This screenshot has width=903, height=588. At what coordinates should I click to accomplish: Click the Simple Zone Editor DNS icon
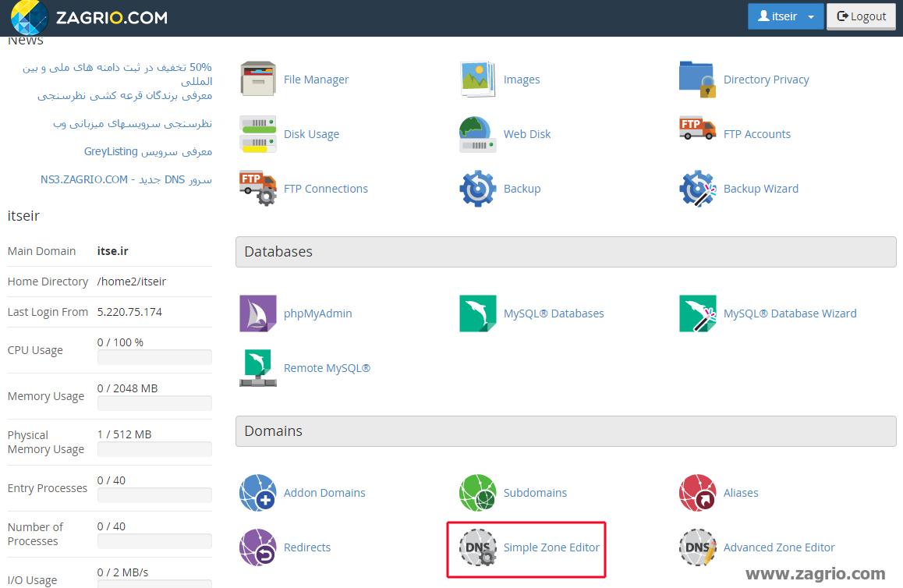coord(477,547)
